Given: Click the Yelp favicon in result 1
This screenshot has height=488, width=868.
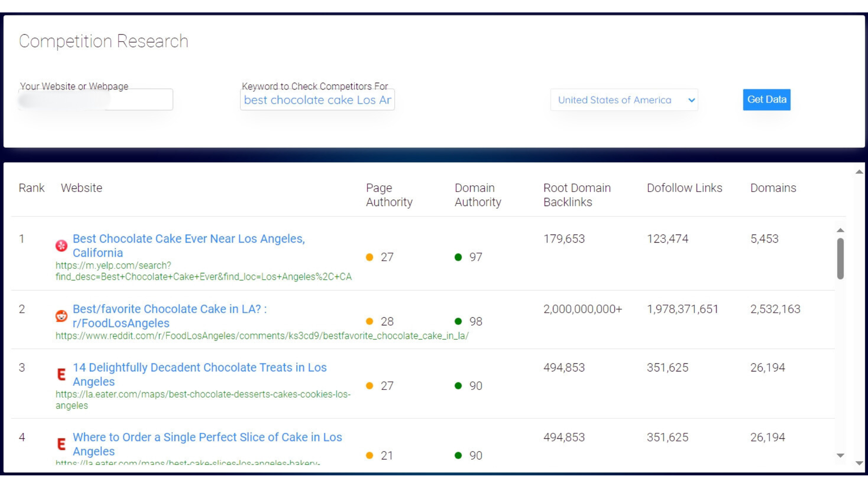Looking at the screenshot, I should pos(61,245).
